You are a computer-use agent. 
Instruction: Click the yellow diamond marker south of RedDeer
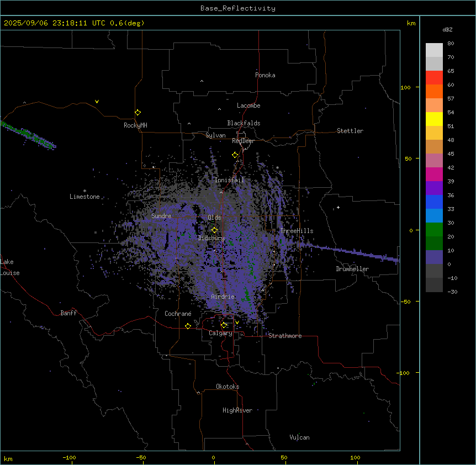point(235,155)
